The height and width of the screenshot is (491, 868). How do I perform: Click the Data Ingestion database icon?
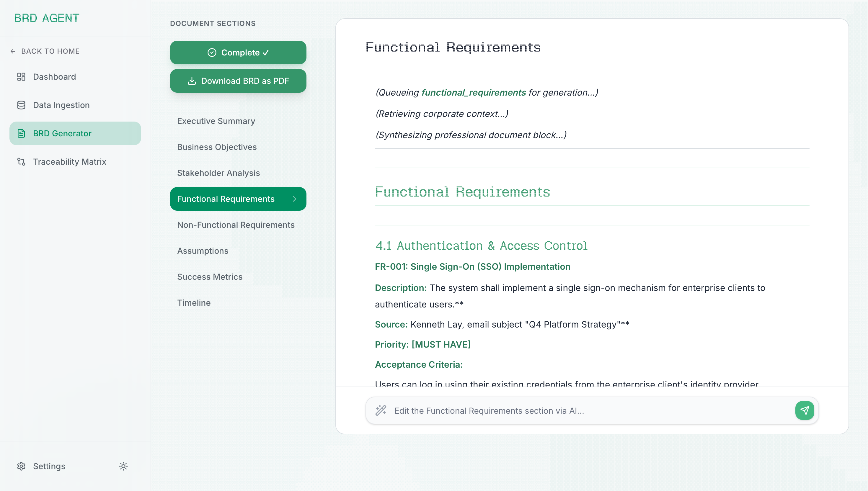click(x=21, y=105)
